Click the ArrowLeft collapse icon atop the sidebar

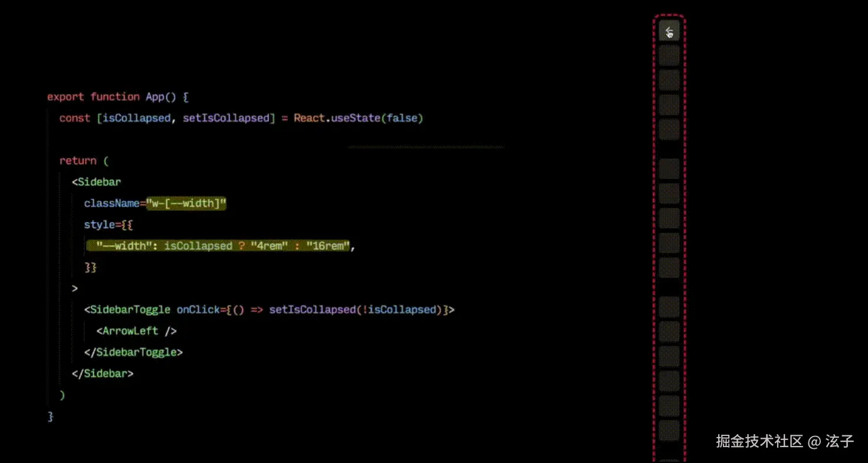coord(669,30)
